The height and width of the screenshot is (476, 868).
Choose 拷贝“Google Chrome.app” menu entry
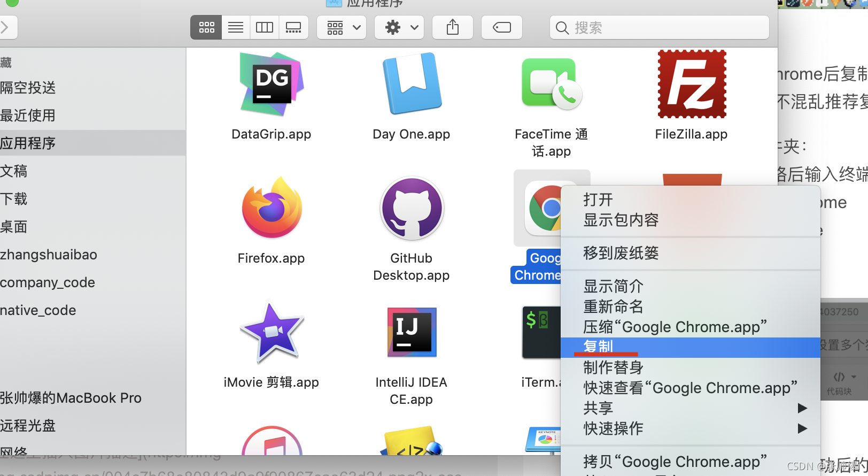tap(691, 462)
